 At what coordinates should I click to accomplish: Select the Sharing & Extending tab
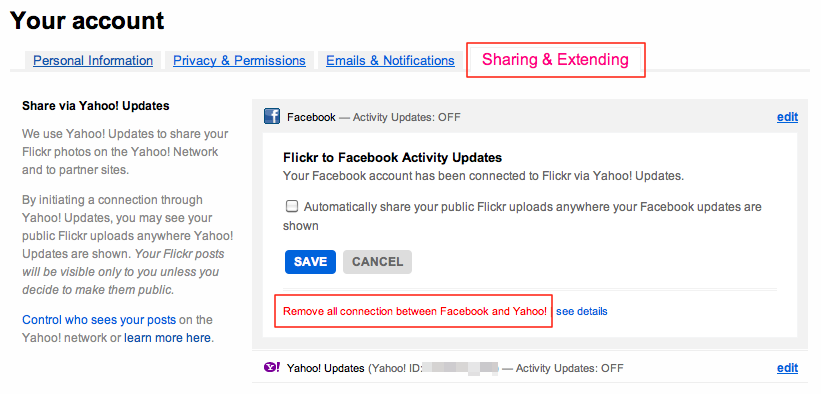pyautogui.click(x=556, y=60)
